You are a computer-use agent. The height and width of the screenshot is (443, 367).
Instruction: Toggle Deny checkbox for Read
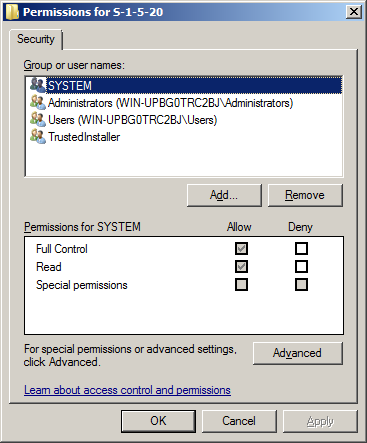(x=301, y=267)
